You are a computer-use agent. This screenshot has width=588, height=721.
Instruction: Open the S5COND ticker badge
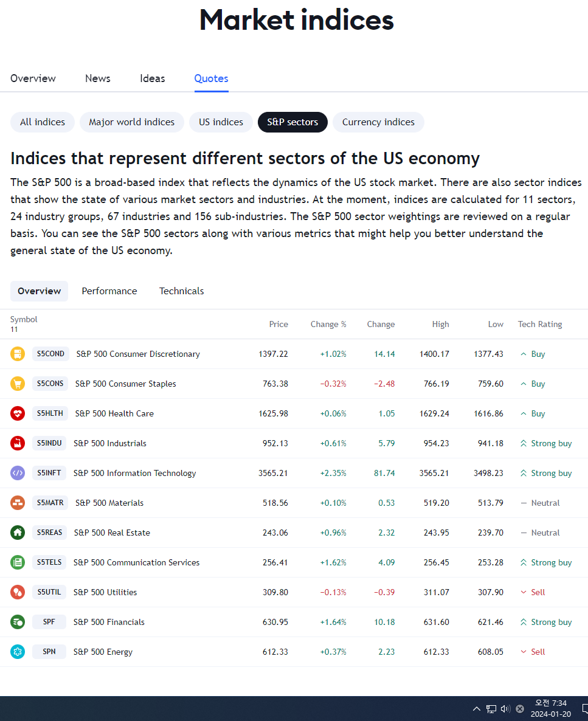tap(50, 354)
